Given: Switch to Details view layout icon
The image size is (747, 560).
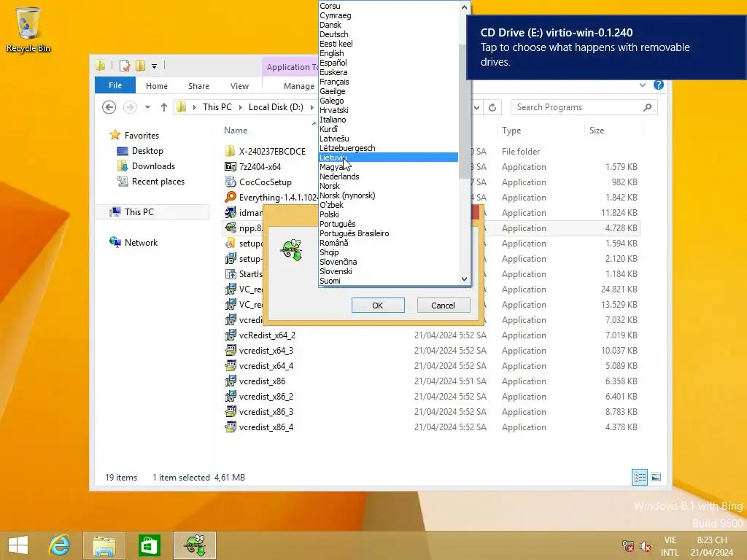Looking at the screenshot, I should pyautogui.click(x=640, y=477).
